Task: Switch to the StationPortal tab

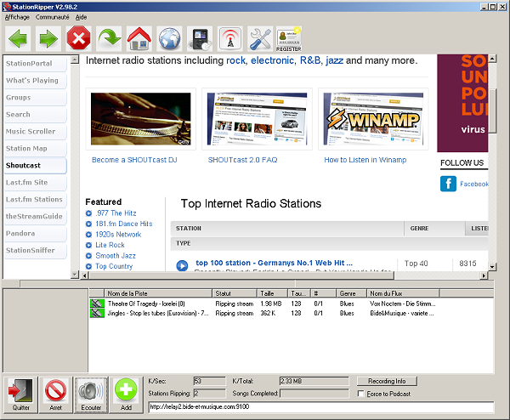Action: tap(35, 64)
